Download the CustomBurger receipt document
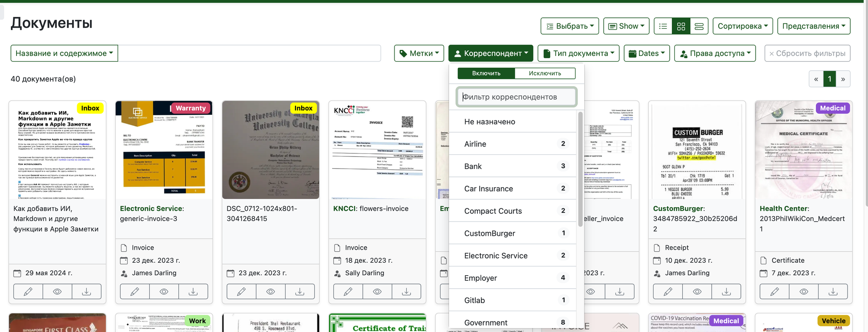 (x=727, y=292)
